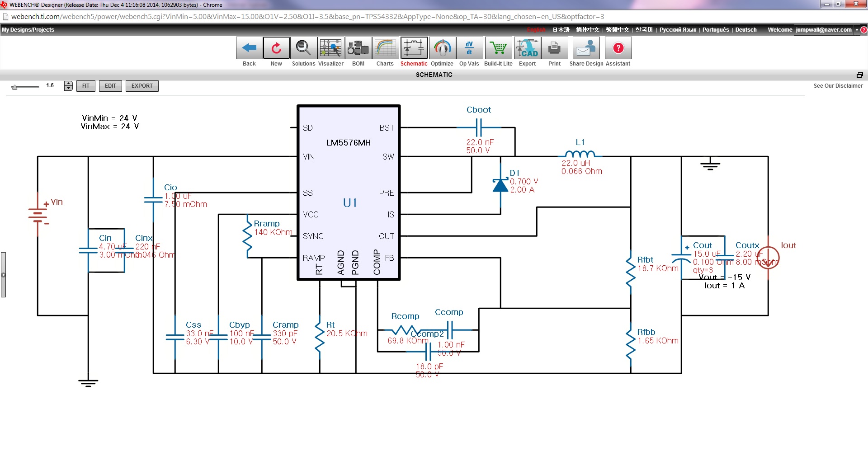Switch language to Simplified Chinese (简体中文)
The width and height of the screenshot is (868, 470).
(x=588, y=30)
